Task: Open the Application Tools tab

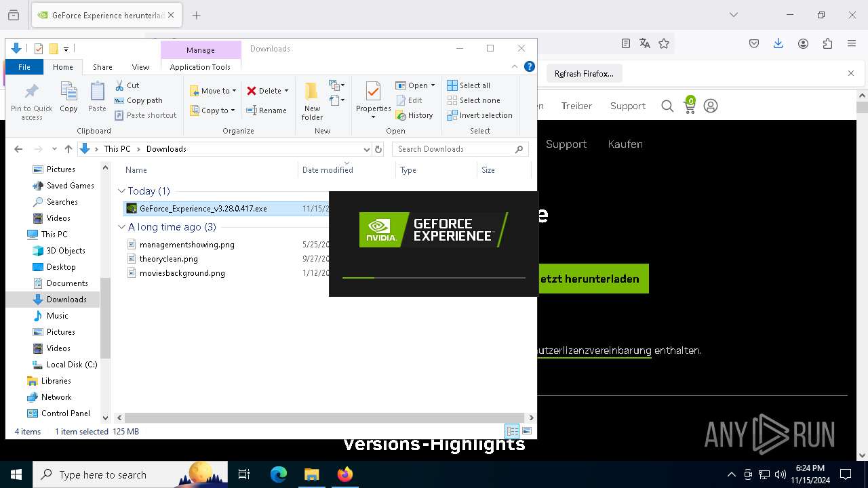Action: click(x=200, y=67)
